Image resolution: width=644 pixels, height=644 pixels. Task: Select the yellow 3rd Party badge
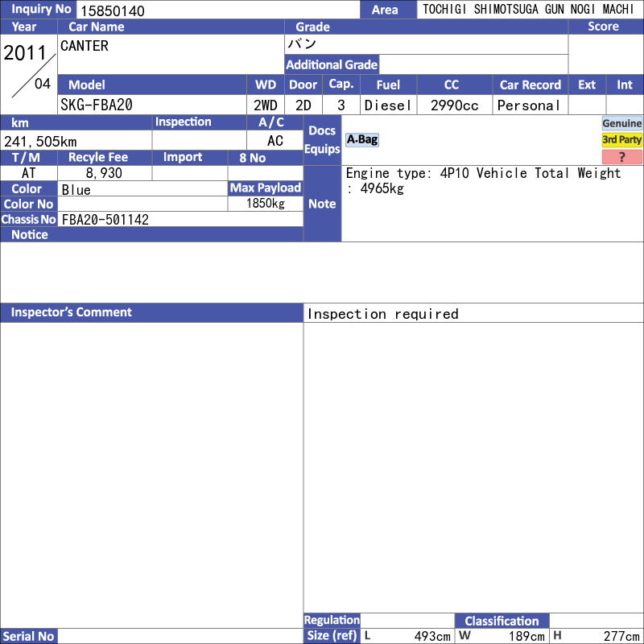(621, 140)
